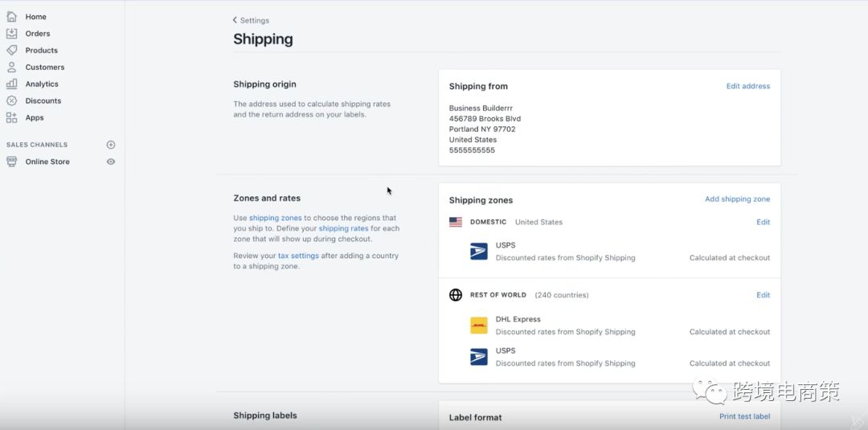868x430 pixels.
Task: Click the Discounts badge icon
Action: [11, 101]
